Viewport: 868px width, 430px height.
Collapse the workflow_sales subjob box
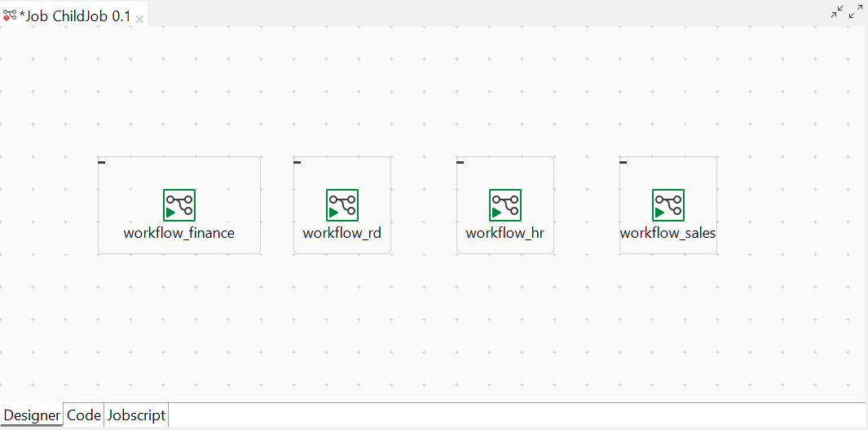coord(623,162)
